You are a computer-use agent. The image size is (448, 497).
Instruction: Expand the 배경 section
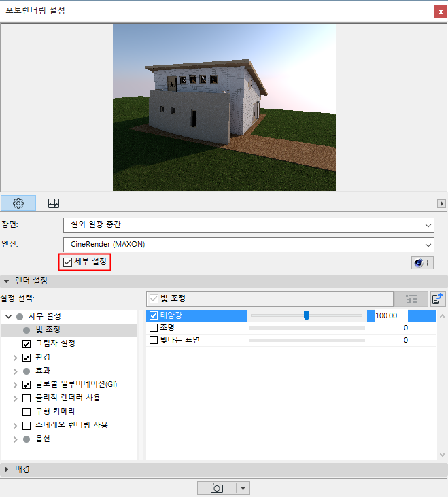7,469
